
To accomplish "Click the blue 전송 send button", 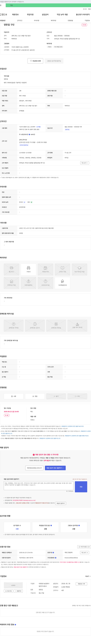I will click(x=81, y=487).
